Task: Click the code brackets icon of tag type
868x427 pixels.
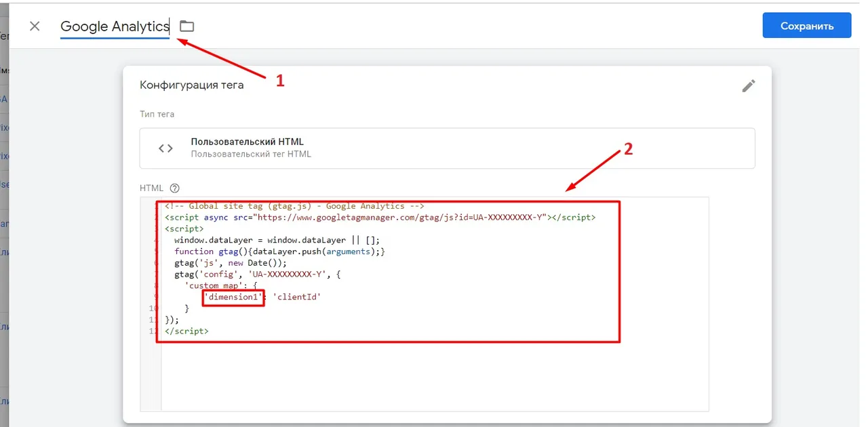Action: click(165, 148)
